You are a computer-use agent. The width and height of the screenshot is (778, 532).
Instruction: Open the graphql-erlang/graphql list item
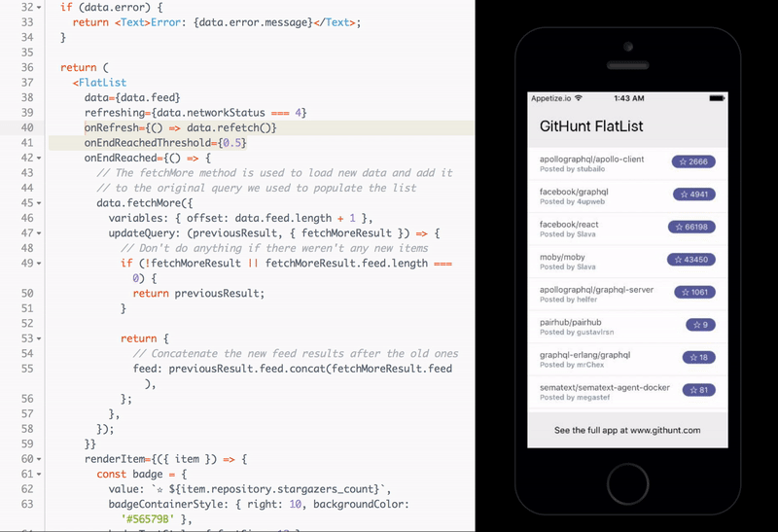click(x=627, y=359)
